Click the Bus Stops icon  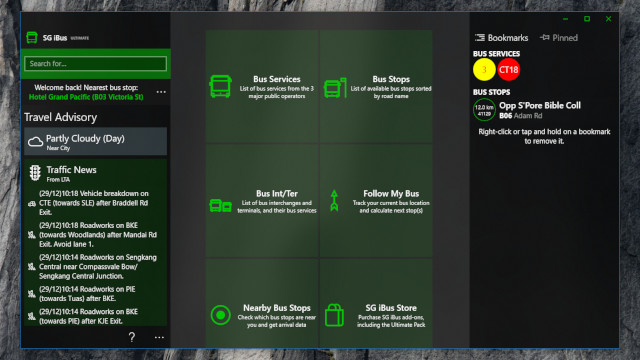tap(335, 87)
